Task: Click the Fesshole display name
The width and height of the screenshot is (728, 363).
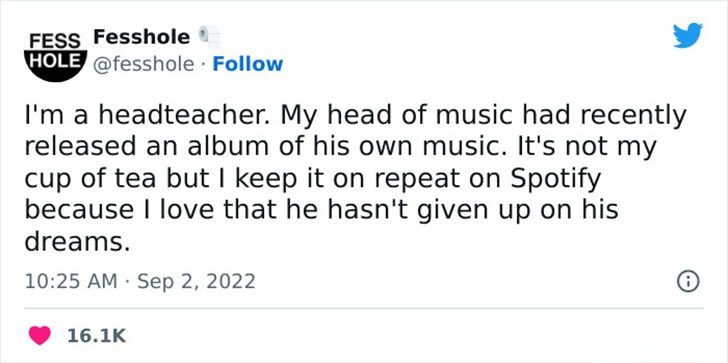Action: point(142,37)
